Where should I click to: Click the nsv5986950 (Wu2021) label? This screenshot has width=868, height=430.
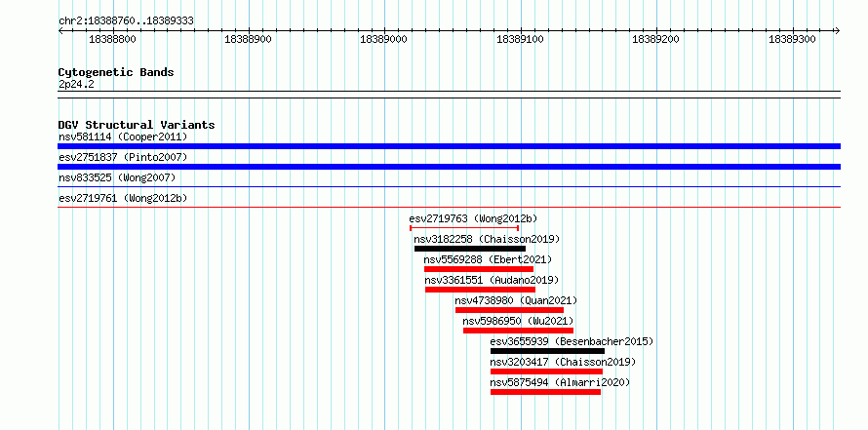coord(518,321)
